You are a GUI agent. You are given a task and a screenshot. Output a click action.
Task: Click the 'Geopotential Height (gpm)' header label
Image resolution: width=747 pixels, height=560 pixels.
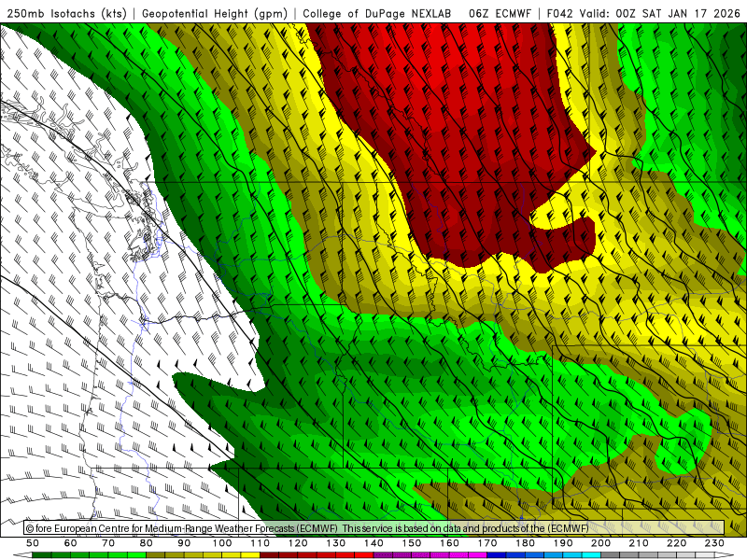pos(215,13)
